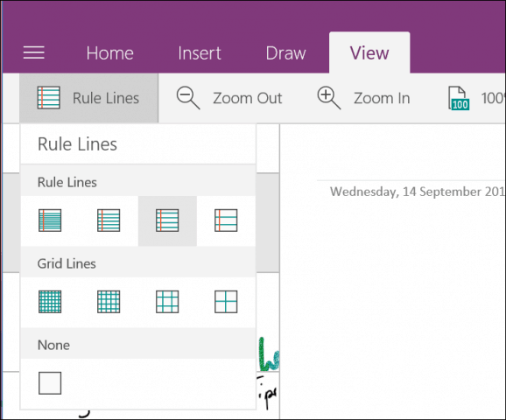Select the View tab
The width and height of the screenshot is (506, 420).
pyautogui.click(x=369, y=52)
